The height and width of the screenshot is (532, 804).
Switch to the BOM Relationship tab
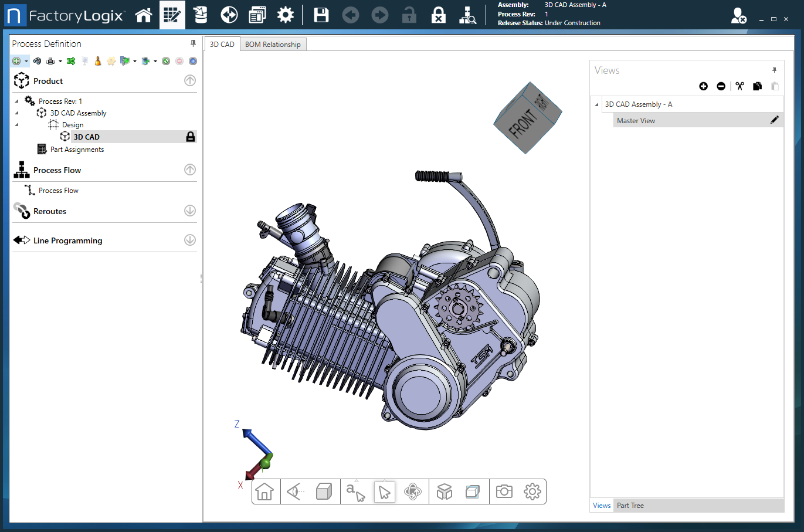[273, 43]
